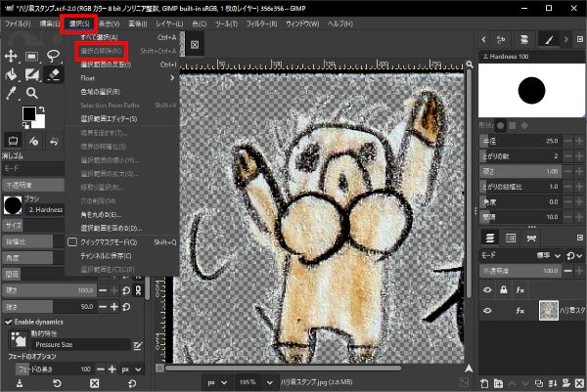Viewport: 587px width, 392px height.
Task: Decrease the フェードの長さ value with minus
Action: pyautogui.click(x=101, y=370)
